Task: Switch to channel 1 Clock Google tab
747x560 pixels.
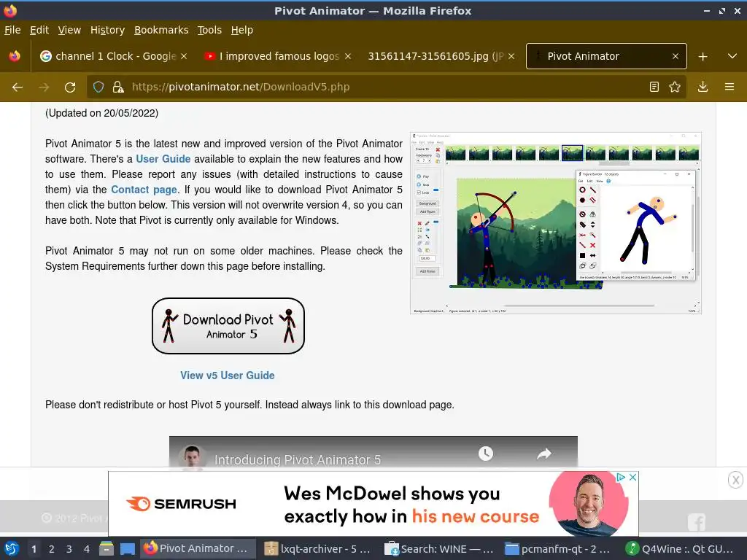Action: coord(115,56)
